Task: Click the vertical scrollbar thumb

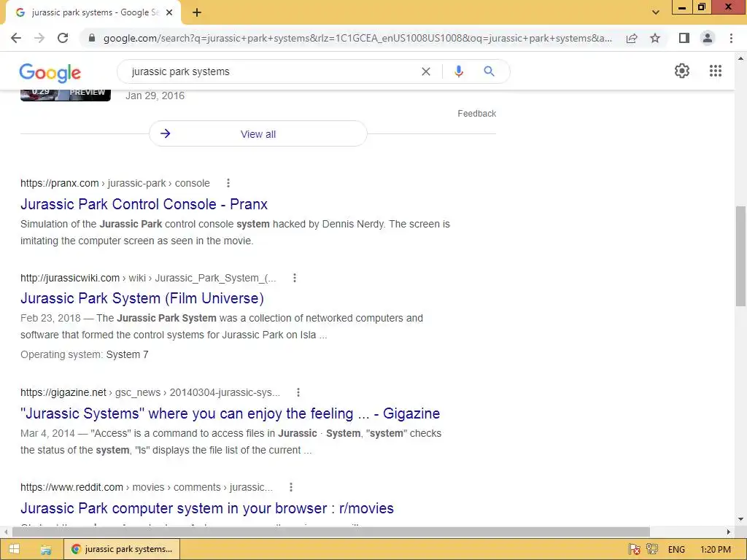Action: [740, 256]
